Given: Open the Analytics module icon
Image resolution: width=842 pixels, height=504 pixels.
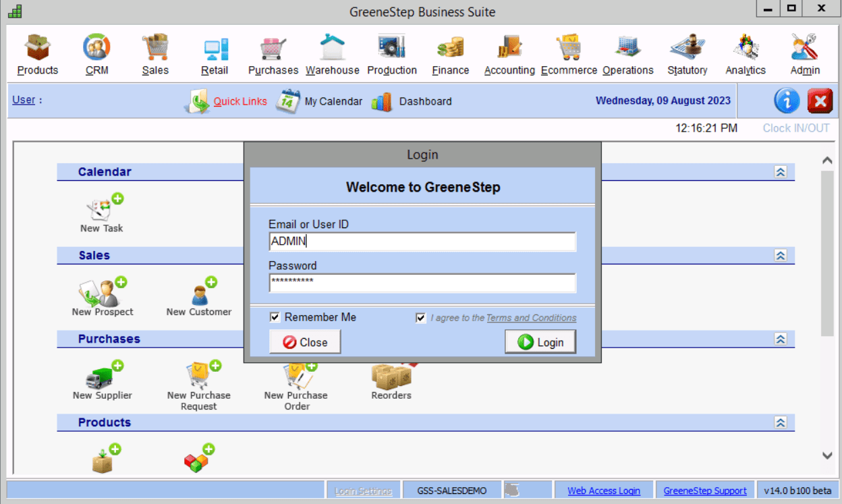Looking at the screenshot, I should tap(746, 49).
